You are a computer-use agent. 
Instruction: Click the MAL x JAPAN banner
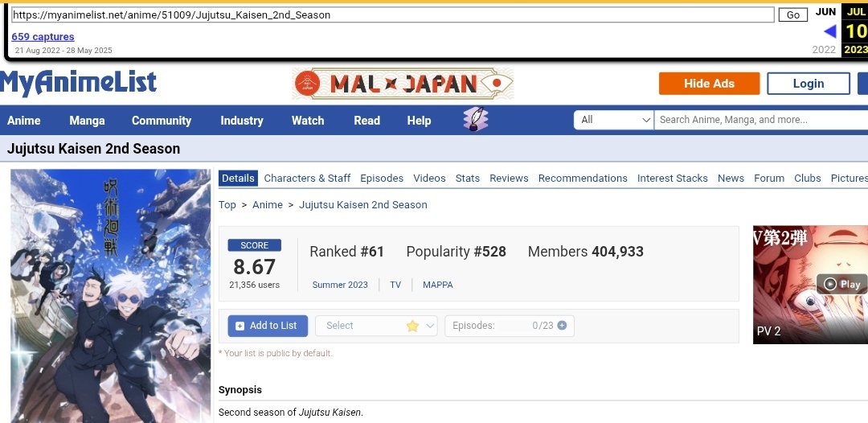[x=403, y=84]
